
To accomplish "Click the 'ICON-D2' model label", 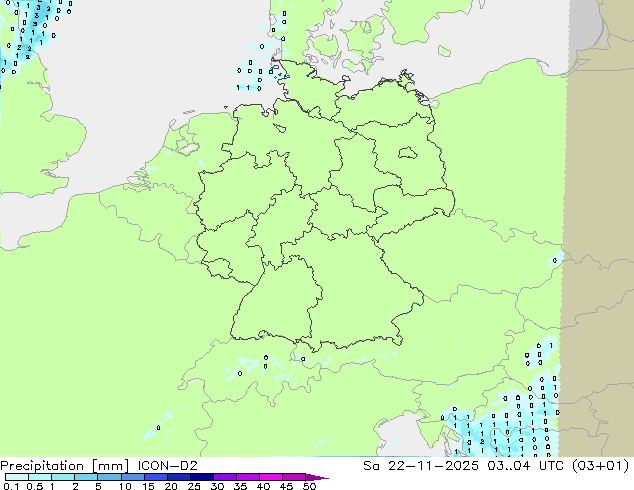I will pos(167,466).
